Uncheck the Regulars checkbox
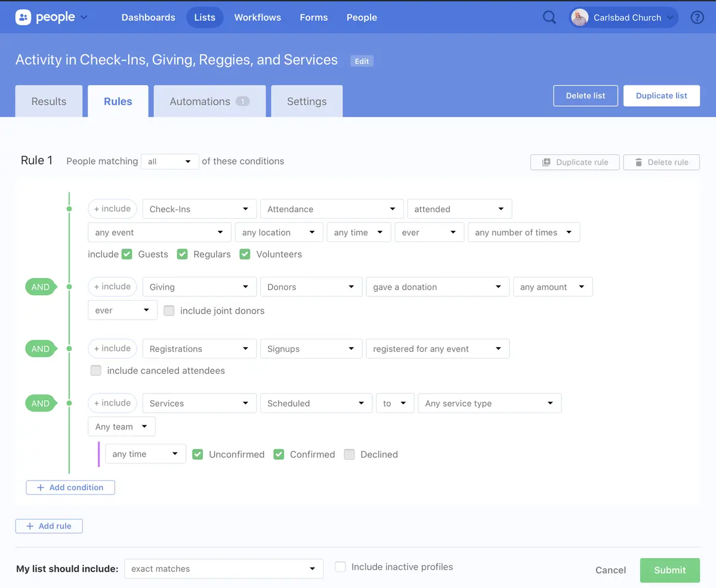The width and height of the screenshot is (716, 588). [182, 254]
